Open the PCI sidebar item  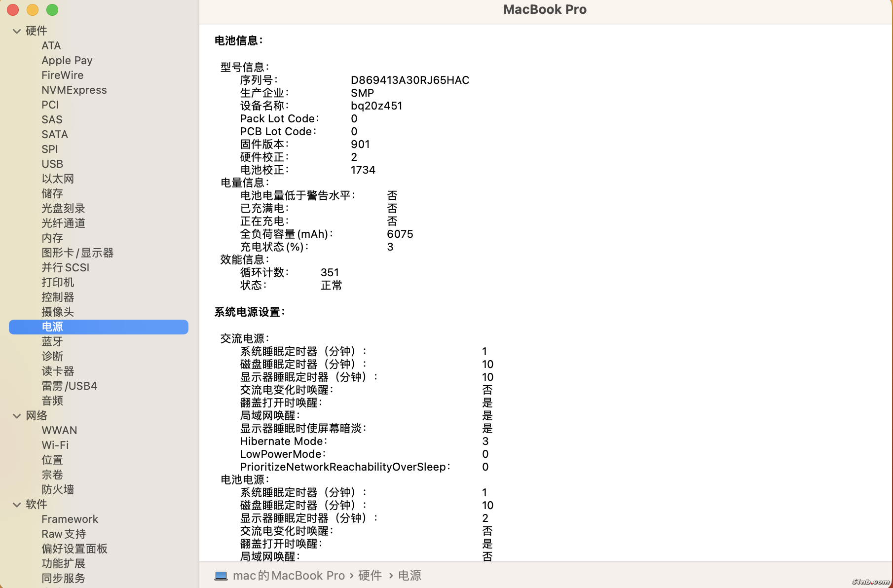(50, 105)
